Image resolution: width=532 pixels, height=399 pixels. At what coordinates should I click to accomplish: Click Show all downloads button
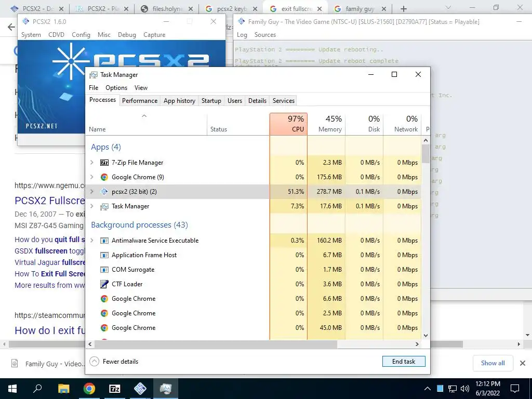pyautogui.click(x=493, y=363)
